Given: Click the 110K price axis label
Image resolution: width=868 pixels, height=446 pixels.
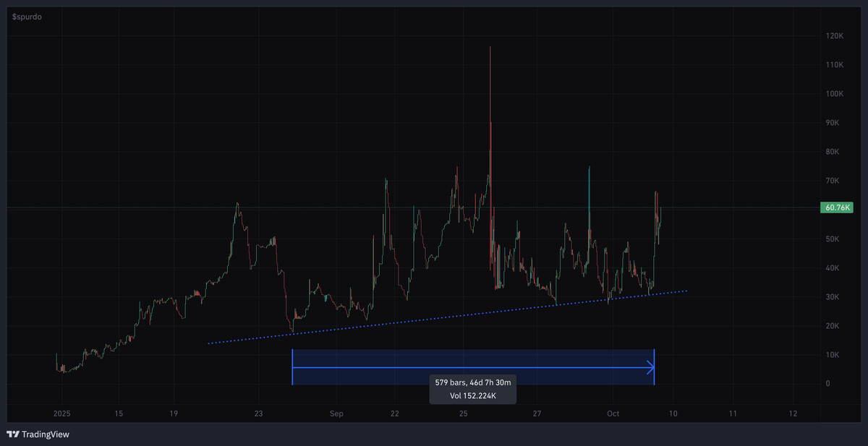Looking at the screenshot, I should [835, 65].
